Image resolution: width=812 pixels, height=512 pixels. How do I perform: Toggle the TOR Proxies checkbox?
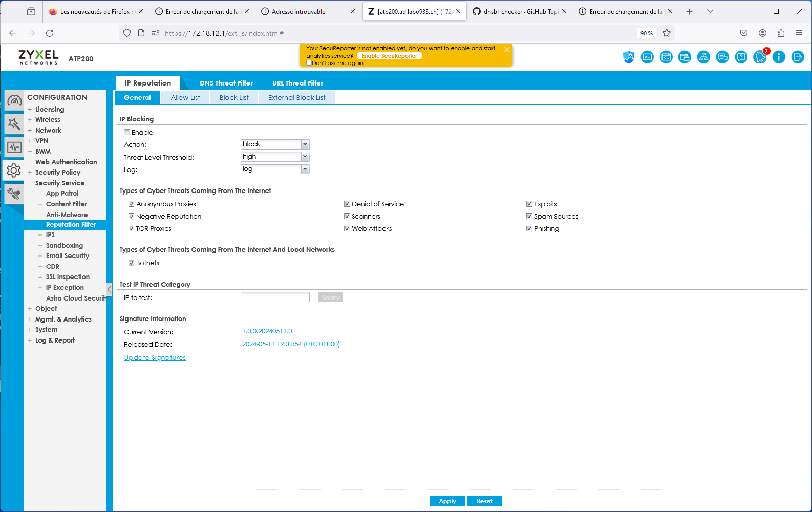(x=131, y=228)
